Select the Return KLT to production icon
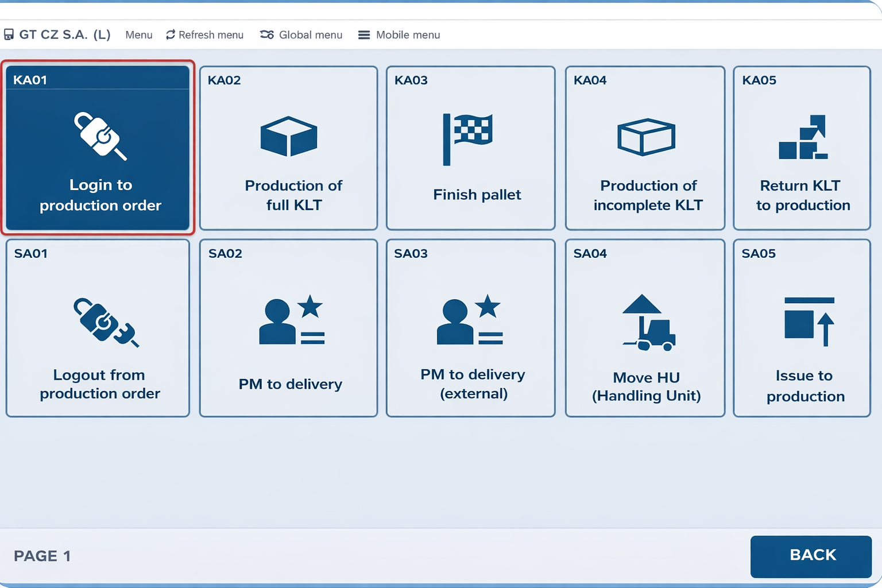 coord(803,137)
